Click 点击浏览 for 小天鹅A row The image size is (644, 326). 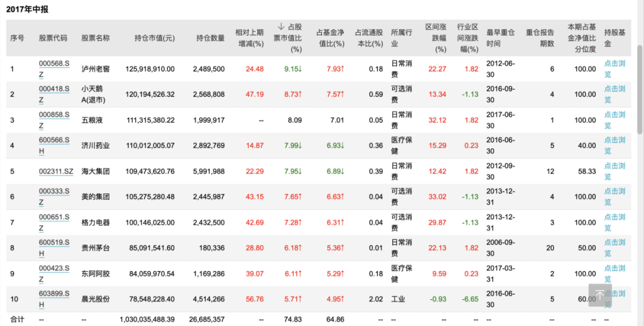pyautogui.click(x=614, y=94)
